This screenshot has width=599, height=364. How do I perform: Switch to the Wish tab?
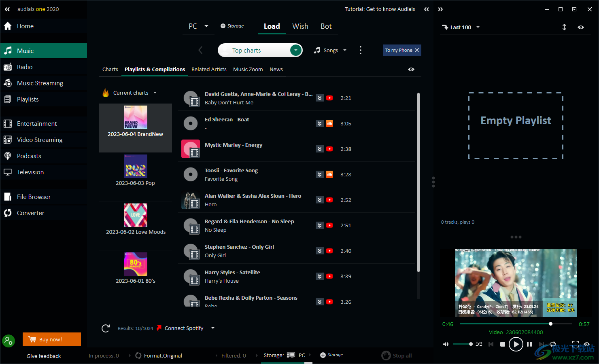click(300, 26)
